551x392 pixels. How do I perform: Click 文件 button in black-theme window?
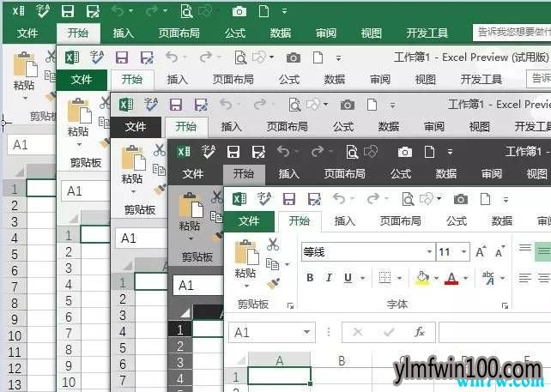tap(193, 173)
